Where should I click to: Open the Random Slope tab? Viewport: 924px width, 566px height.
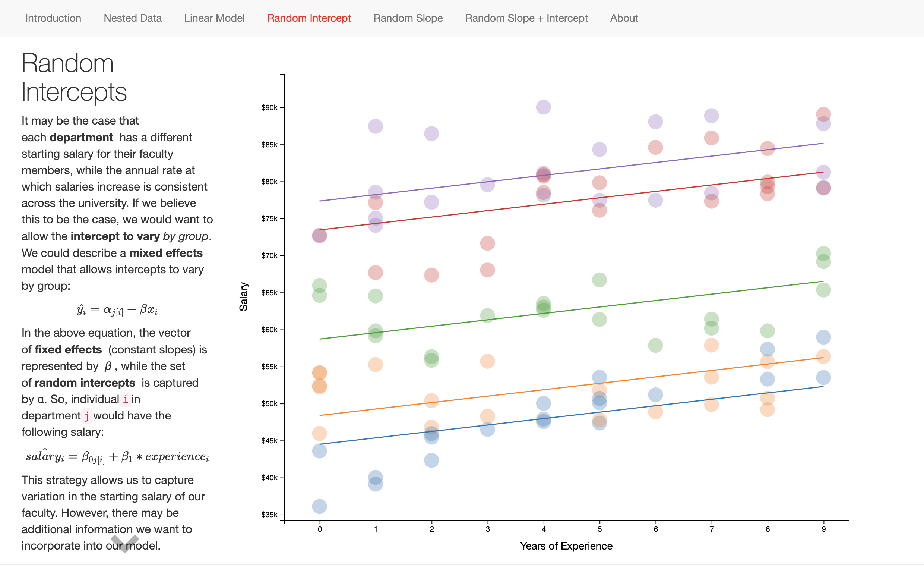point(408,18)
